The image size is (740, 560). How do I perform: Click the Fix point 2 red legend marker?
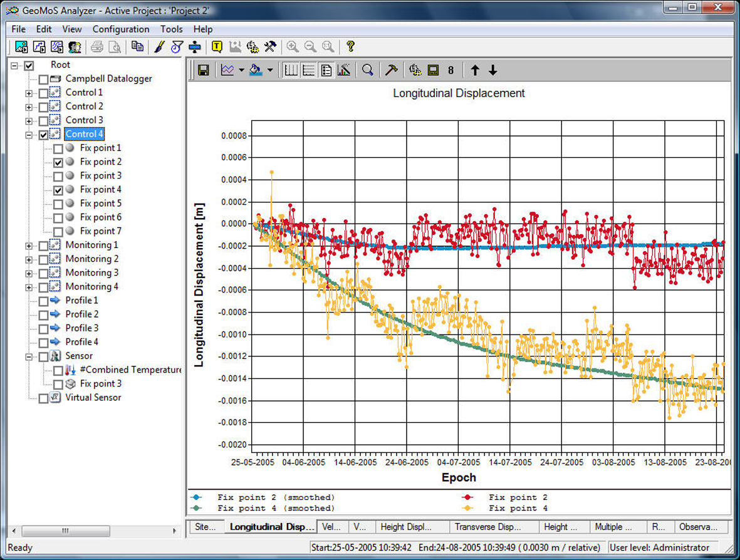(467, 497)
